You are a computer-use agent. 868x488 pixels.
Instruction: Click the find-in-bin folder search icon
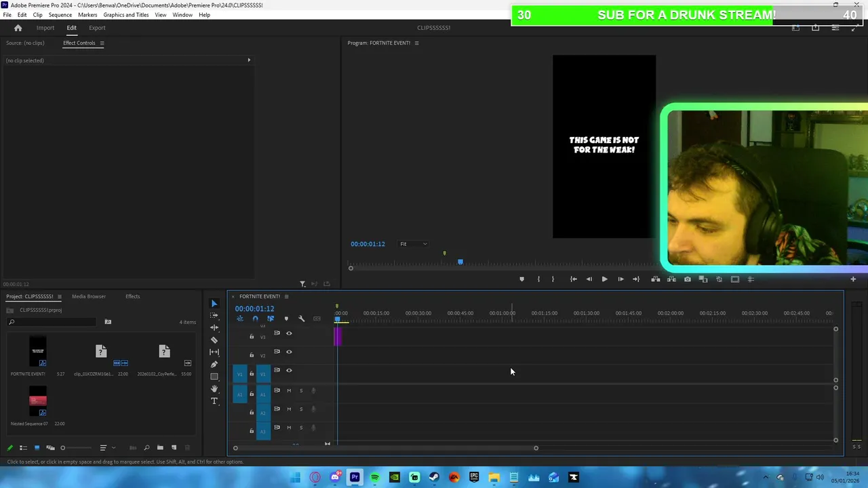point(108,322)
